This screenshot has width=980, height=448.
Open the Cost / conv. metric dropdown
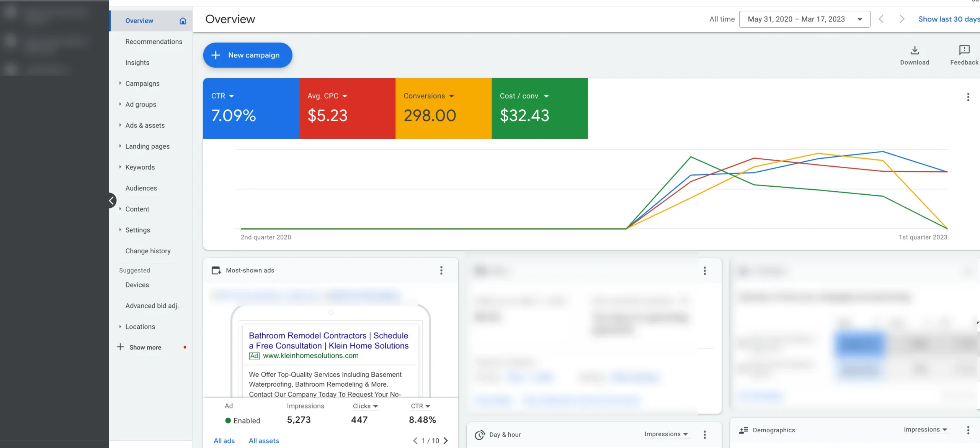546,96
